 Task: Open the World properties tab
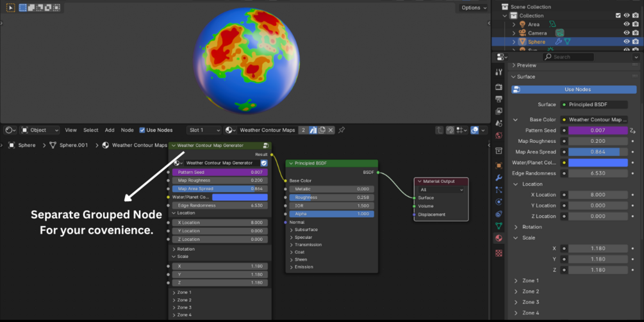click(499, 135)
